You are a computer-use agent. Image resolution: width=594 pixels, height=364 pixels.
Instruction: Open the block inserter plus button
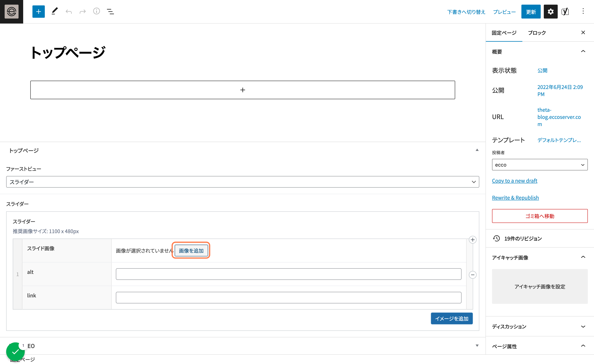(39, 12)
